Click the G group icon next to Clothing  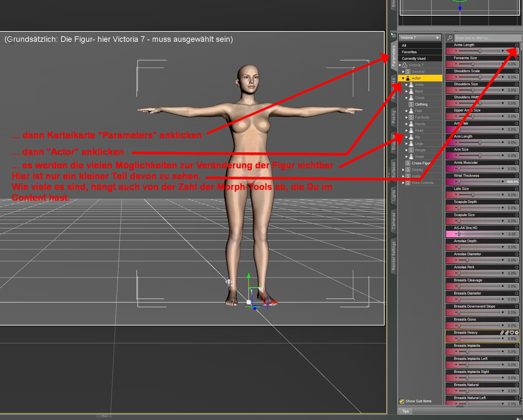coord(411,104)
